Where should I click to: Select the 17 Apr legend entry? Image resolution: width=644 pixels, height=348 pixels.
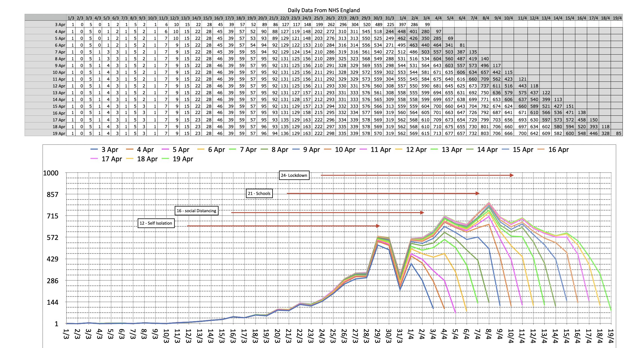point(112,159)
